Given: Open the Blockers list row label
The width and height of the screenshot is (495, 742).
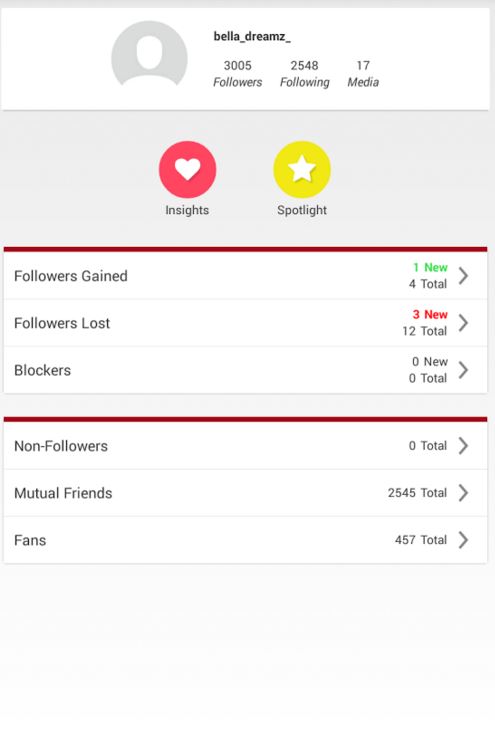Looking at the screenshot, I should click(43, 370).
